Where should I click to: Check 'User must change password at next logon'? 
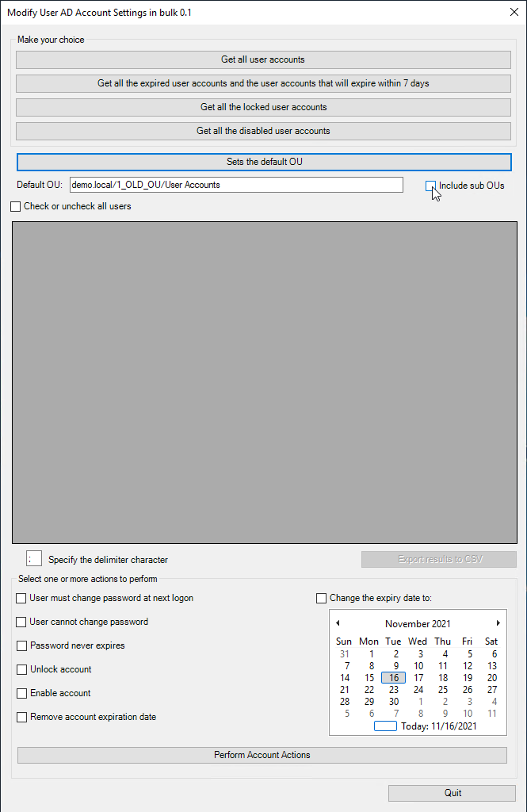tap(21, 598)
